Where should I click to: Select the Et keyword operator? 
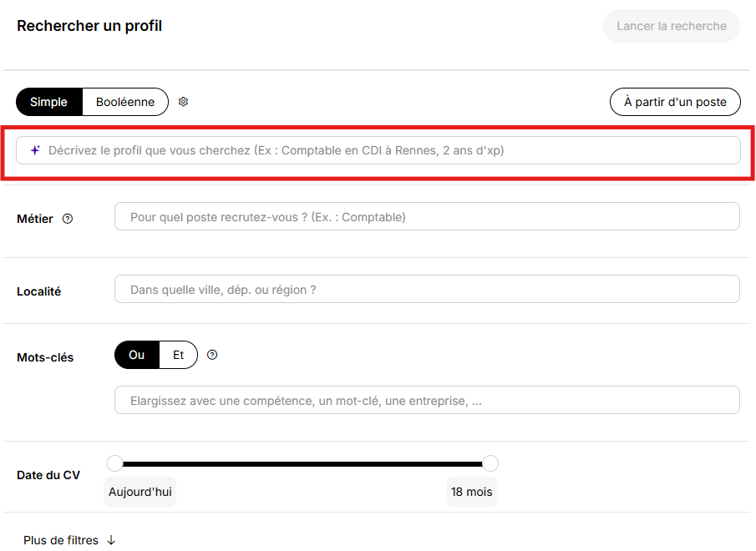[x=179, y=355]
